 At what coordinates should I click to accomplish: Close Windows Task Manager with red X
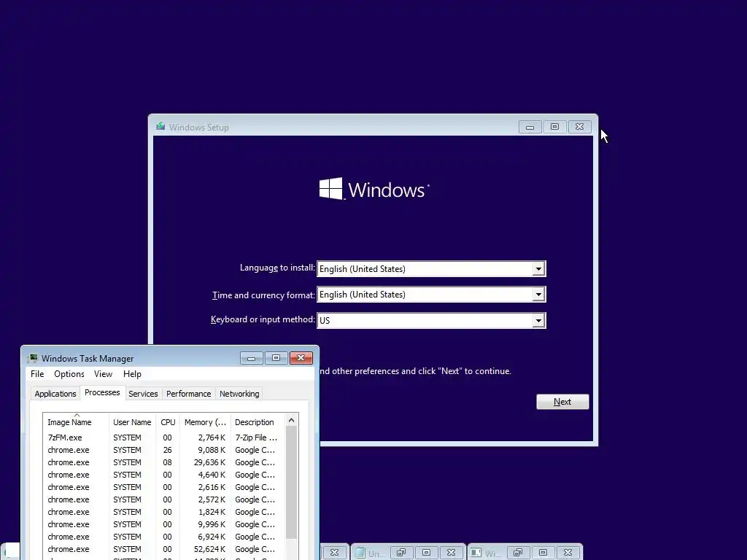(x=301, y=357)
